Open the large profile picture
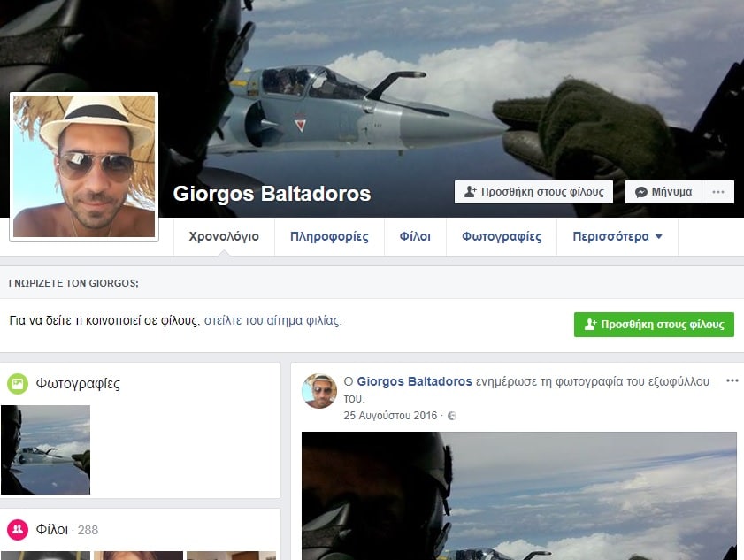Image resolution: width=744 pixels, height=560 pixels. tap(84, 166)
